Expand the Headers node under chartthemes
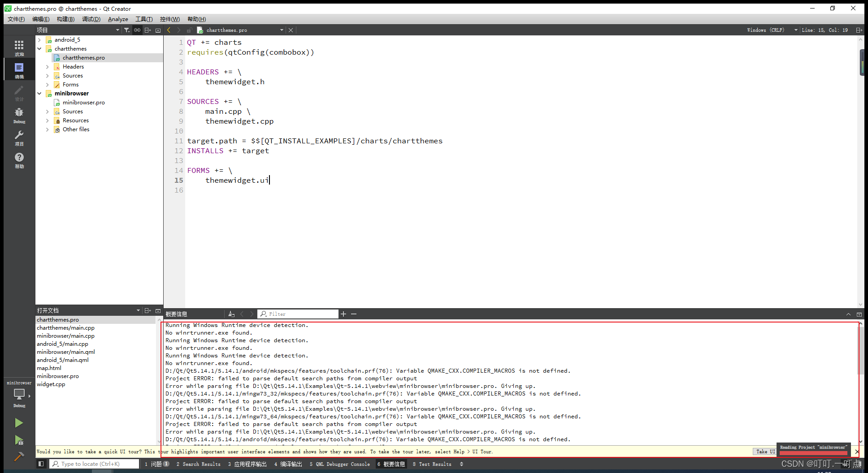 [48, 66]
